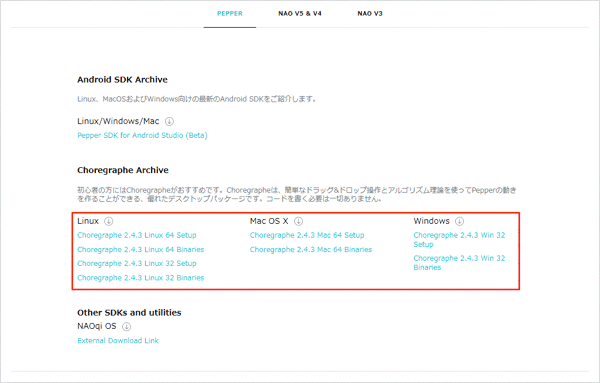The image size is (600, 383).
Task: Download Choregraphe 2.4.3 Linux 32 Binaries
Action: coord(140,278)
